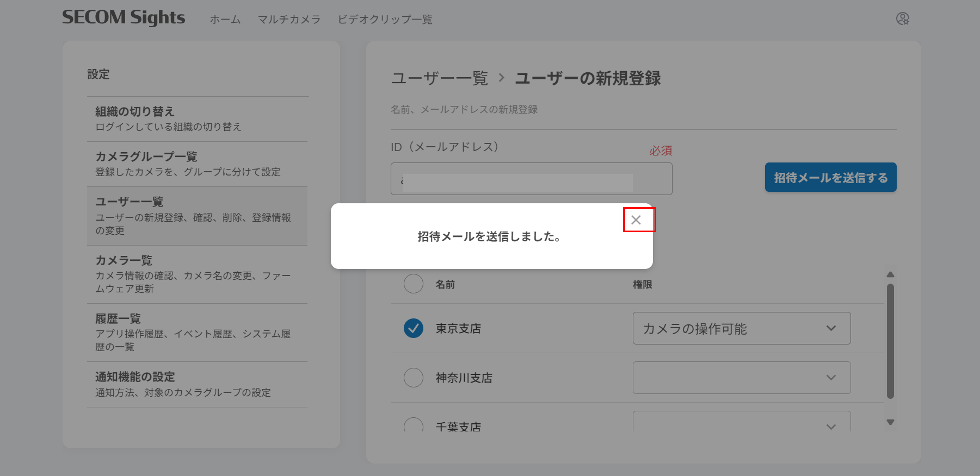Toggle the select-all checkbox next to 名前

click(413, 284)
